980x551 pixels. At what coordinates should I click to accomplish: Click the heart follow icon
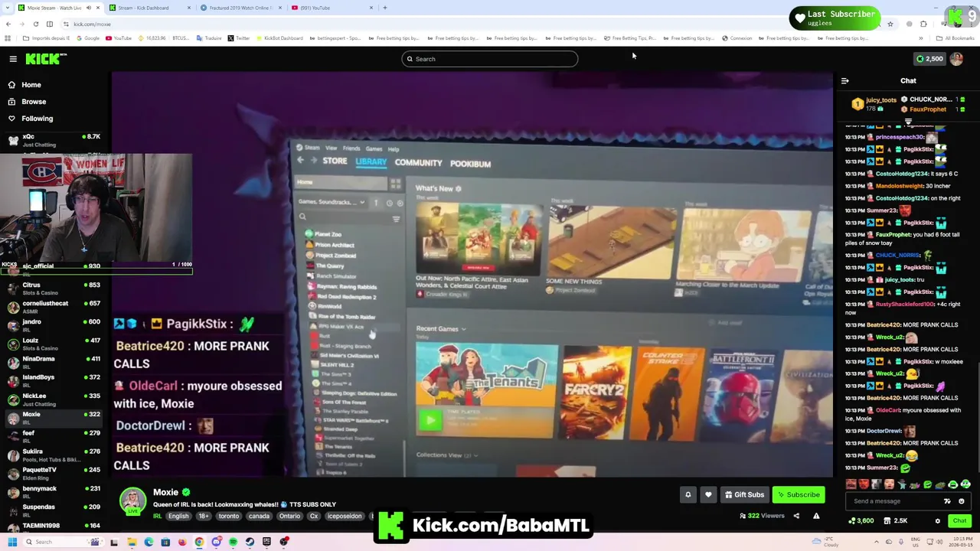pos(708,494)
